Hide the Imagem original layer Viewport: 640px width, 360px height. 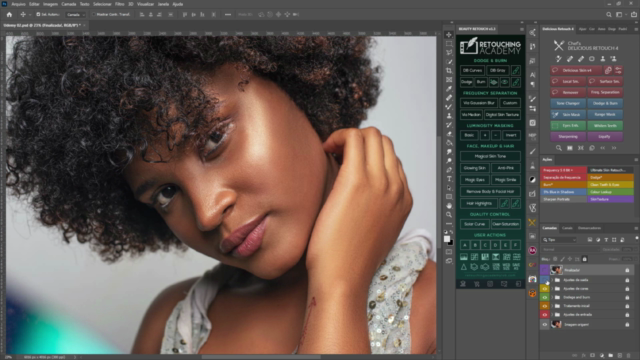(x=544, y=324)
